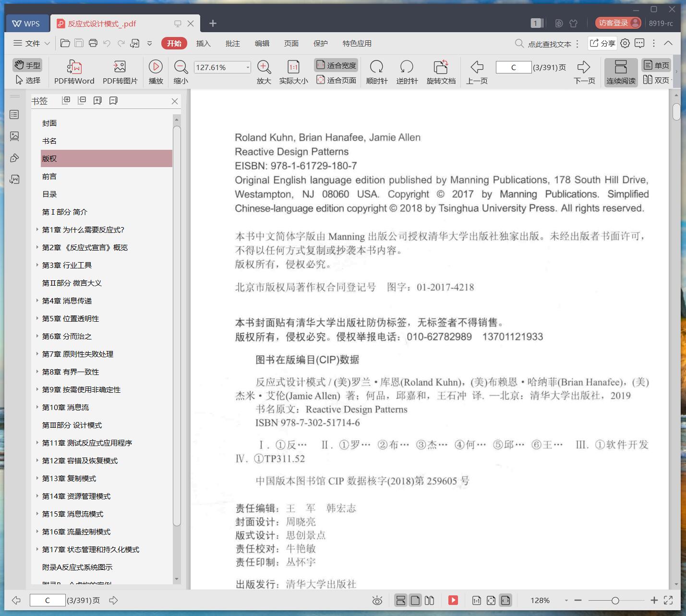Close the 书签 bookmark panel

click(175, 101)
